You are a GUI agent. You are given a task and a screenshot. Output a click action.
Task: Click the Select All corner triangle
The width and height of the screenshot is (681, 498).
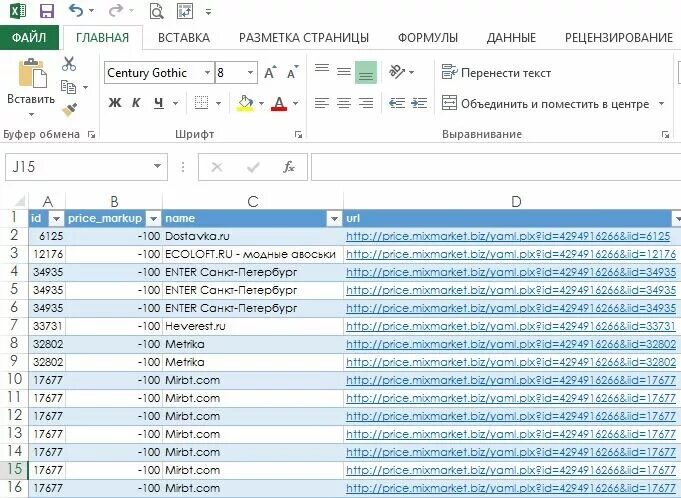pos(20,201)
